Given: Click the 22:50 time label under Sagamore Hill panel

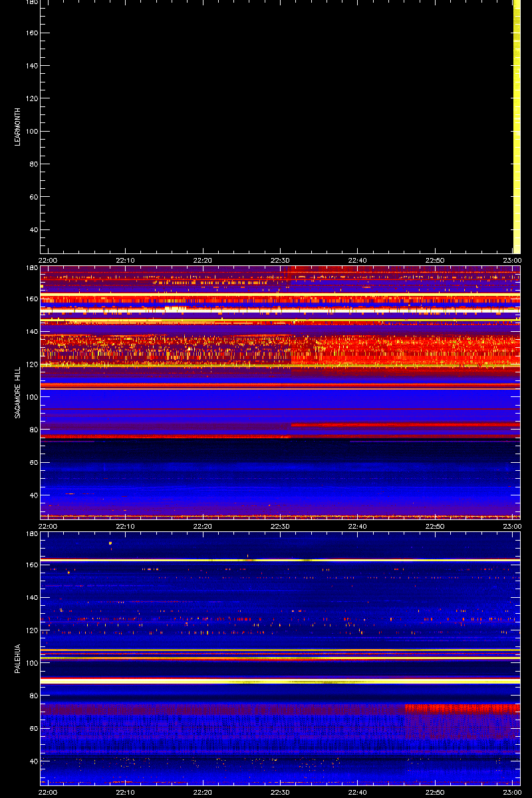Looking at the screenshot, I should [x=435, y=526].
